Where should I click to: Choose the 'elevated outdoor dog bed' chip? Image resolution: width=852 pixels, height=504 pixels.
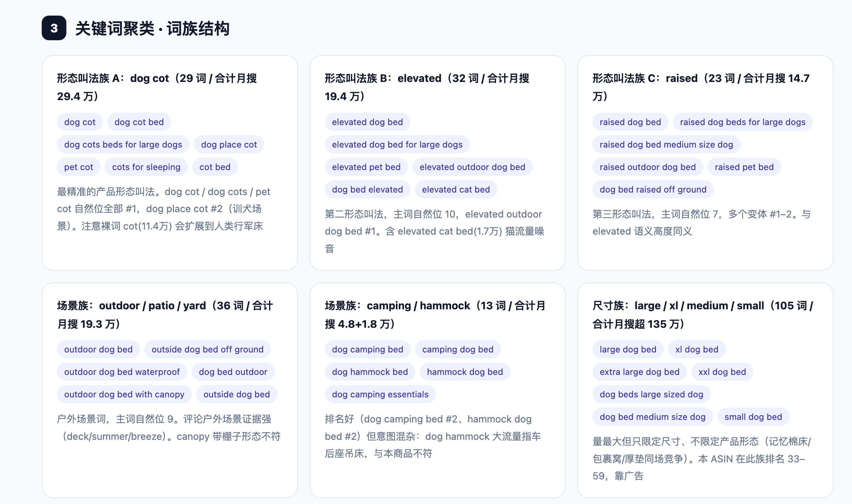(x=472, y=167)
